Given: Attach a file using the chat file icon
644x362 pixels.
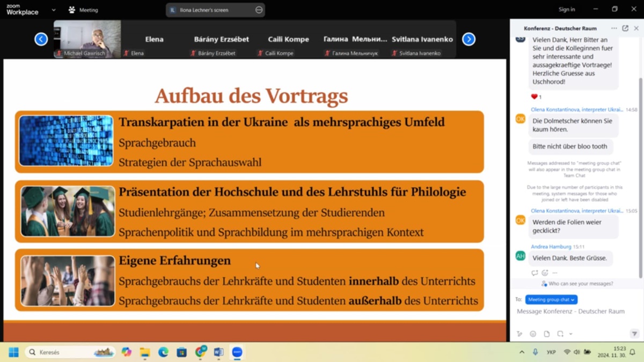Looking at the screenshot, I should click(x=546, y=334).
